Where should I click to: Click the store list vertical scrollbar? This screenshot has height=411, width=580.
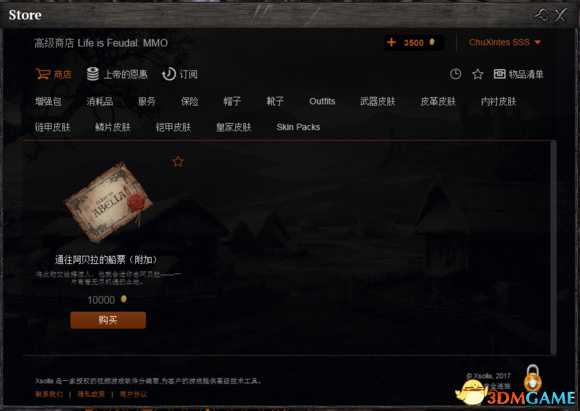point(554,247)
